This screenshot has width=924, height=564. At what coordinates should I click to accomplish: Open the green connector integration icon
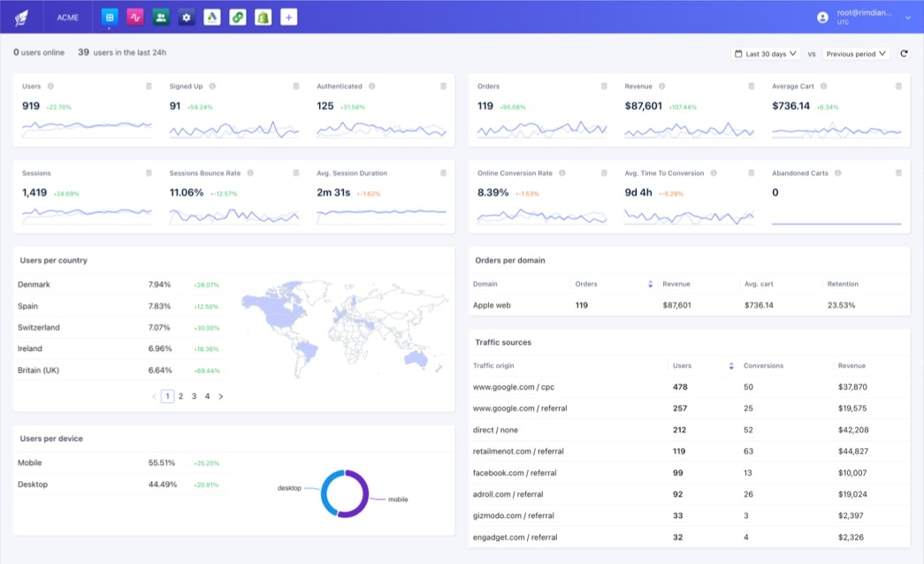click(237, 16)
